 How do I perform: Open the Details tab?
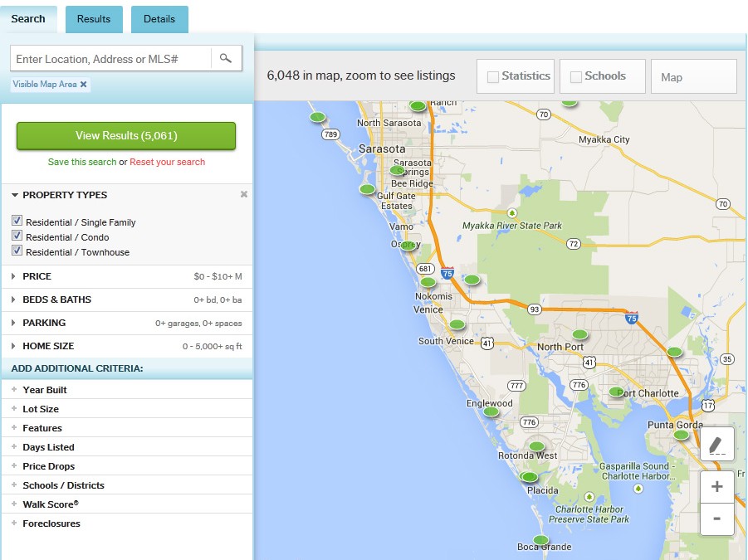tap(159, 19)
